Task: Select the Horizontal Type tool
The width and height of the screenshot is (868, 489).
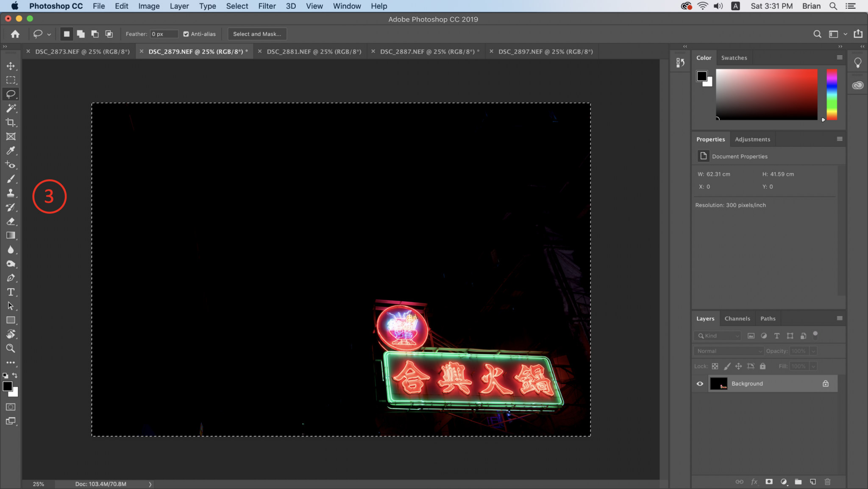Action: point(11,292)
